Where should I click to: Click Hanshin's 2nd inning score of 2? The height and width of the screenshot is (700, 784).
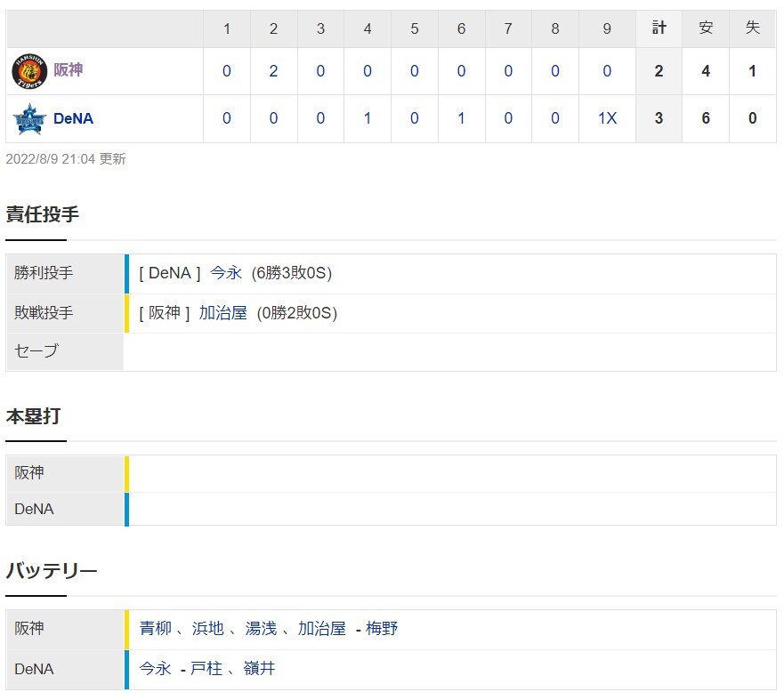tap(273, 71)
